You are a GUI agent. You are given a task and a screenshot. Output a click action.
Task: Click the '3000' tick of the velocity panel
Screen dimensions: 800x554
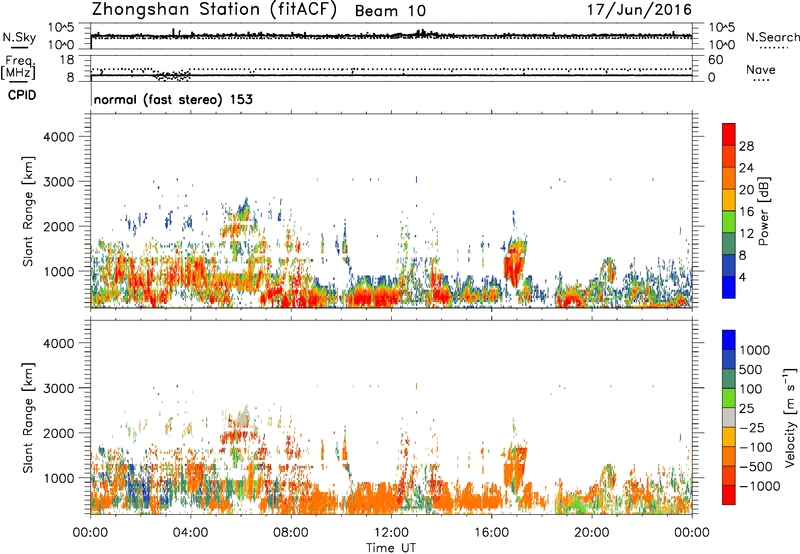coord(58,388)
